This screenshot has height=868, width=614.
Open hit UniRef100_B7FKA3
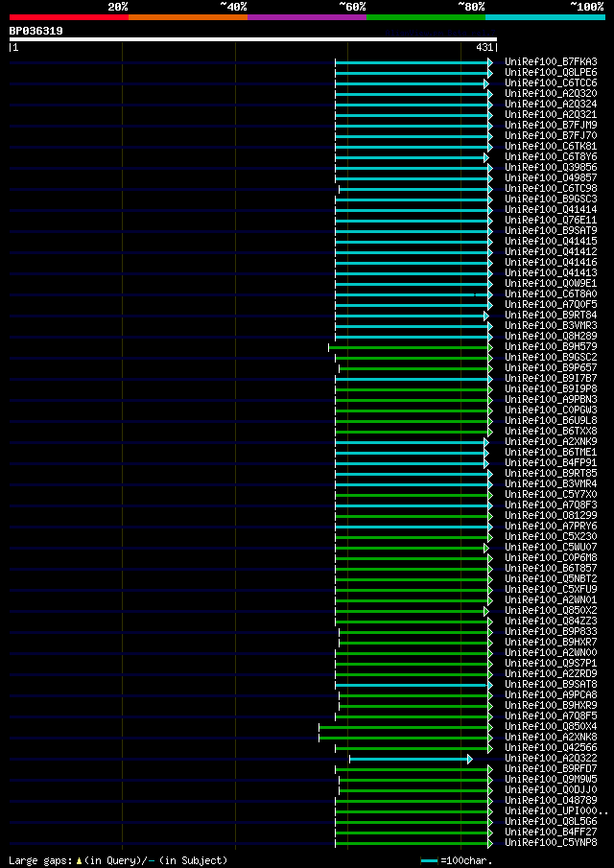click(551, 62)
